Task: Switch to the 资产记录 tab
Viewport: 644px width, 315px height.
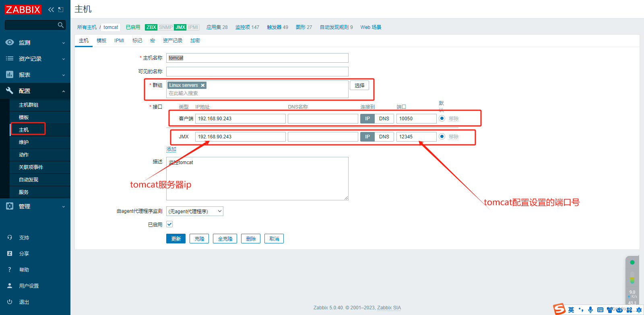Action: click(x=173, y=41)
